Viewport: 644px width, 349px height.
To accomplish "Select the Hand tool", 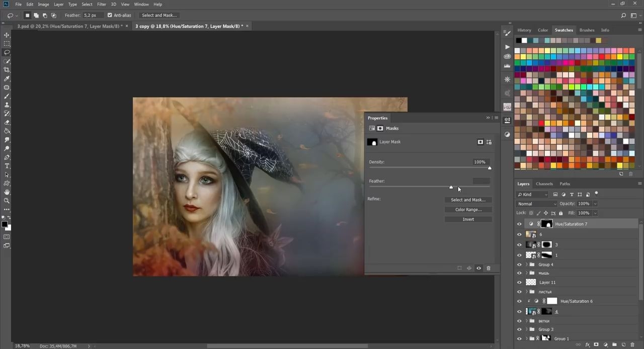I will (x=7, y=192).
